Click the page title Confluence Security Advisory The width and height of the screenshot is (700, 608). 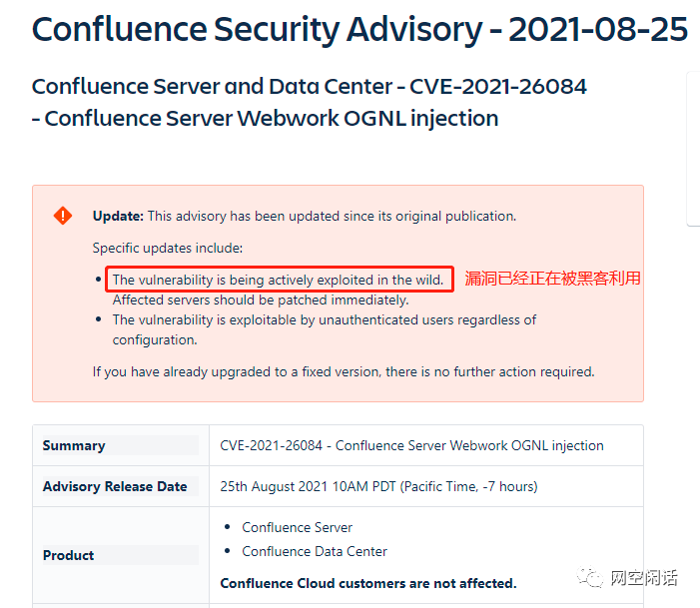[x=359, y=30]
